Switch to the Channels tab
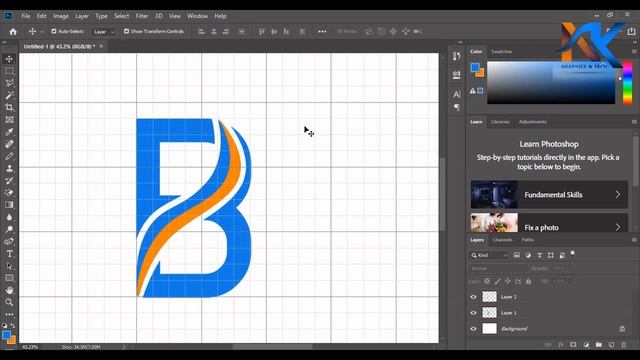The width and height of the screenshot is (640, 360). tap(502, 240)
